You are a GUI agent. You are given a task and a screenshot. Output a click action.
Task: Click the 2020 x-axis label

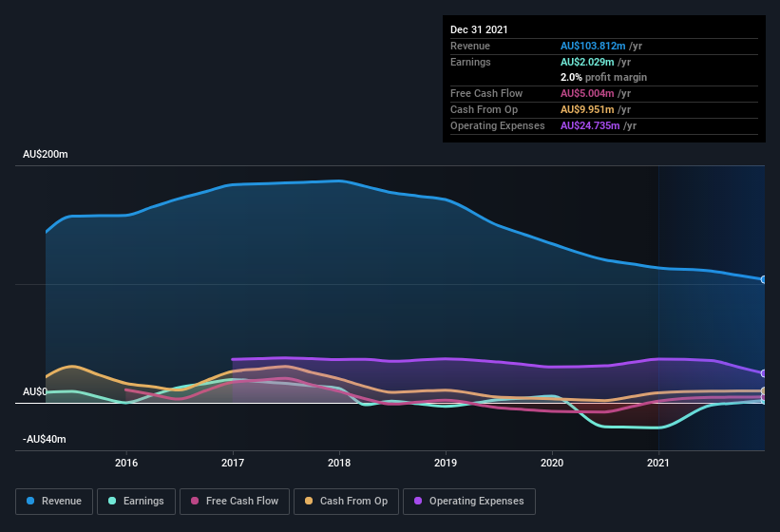coord(552,463)
